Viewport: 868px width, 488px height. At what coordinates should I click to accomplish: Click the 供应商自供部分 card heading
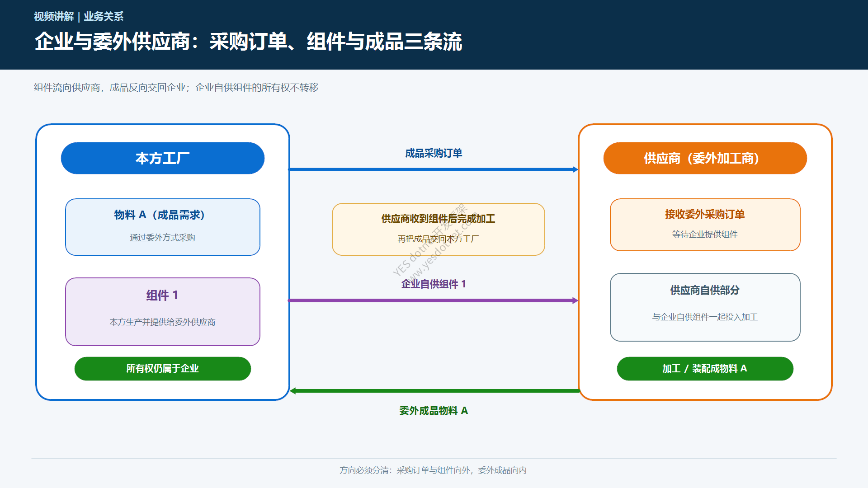(x=705, y=291)
